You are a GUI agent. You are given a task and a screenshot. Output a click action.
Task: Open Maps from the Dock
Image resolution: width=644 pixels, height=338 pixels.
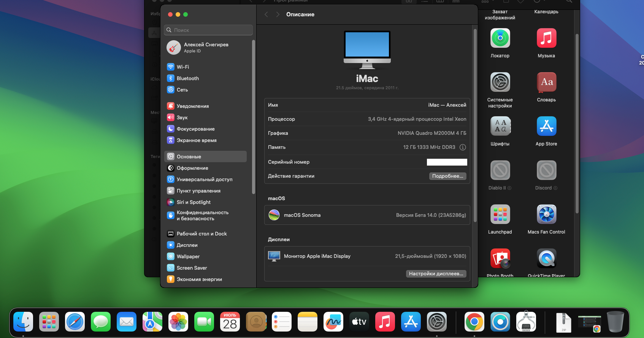pos(152,322)
